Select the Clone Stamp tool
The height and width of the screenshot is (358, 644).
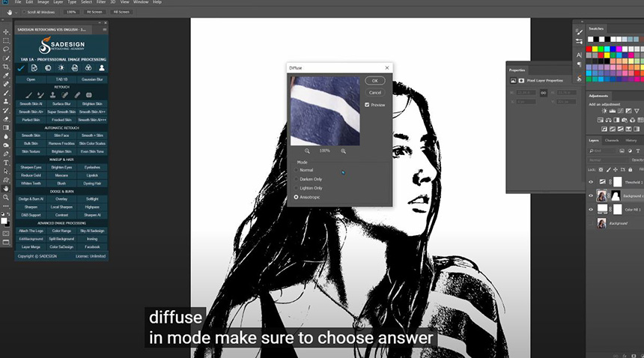(6, 101)
